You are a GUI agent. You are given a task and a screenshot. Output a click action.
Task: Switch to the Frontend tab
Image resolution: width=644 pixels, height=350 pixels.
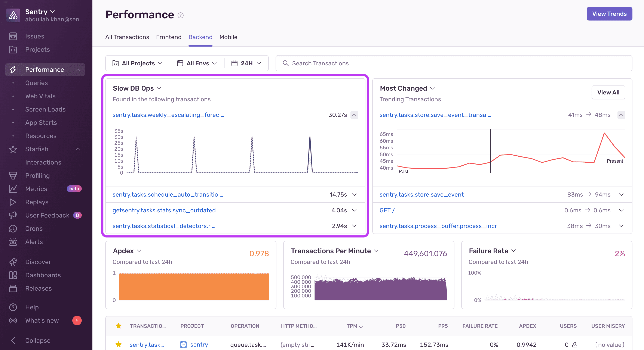coord(169,37)
